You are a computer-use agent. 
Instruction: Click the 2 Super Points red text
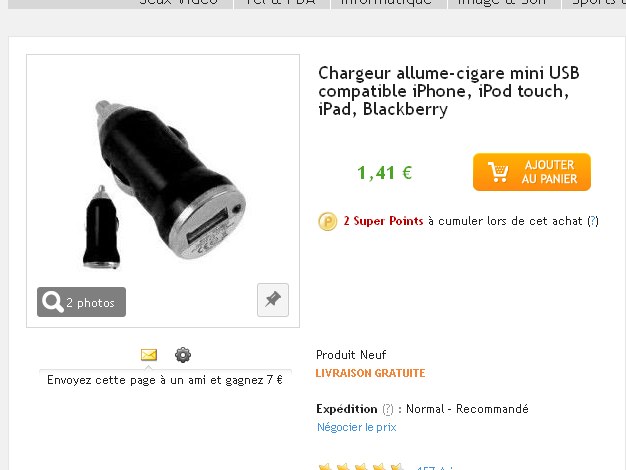(383, 221)
